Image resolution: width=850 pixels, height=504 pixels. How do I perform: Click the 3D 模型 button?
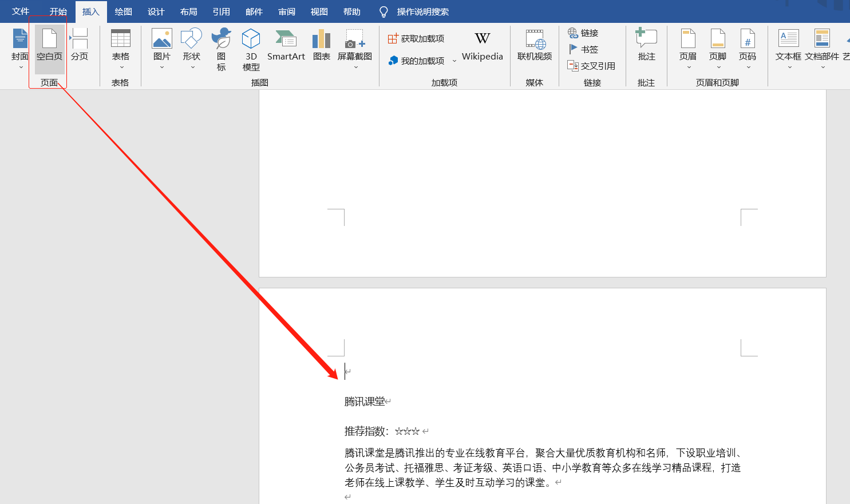click(x=251, y=49)
